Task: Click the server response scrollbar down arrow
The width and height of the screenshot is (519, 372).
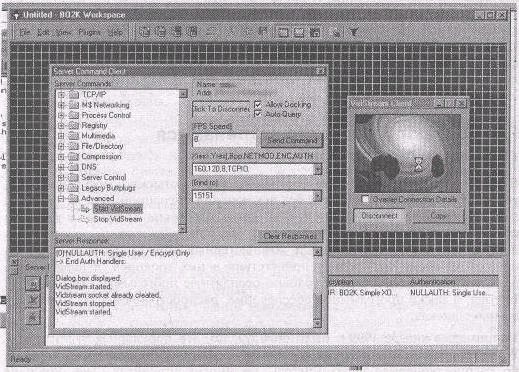Action: (x=317, y=323)
